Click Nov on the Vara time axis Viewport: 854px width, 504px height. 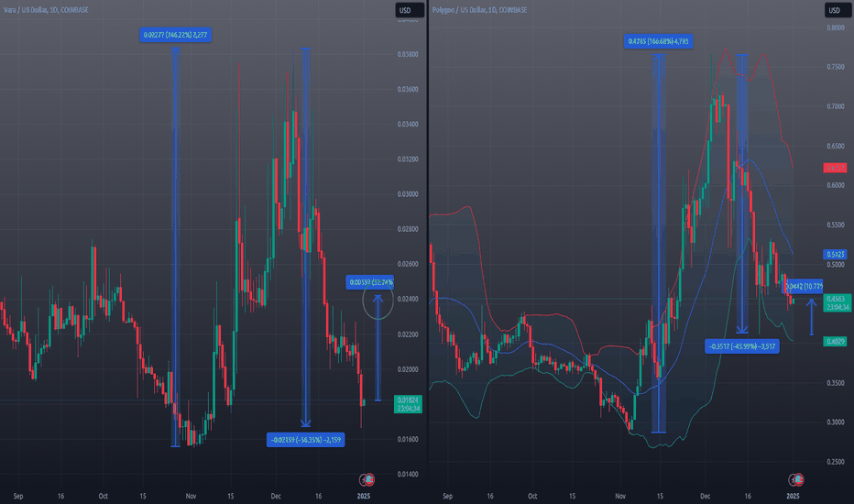pos(191,497)
